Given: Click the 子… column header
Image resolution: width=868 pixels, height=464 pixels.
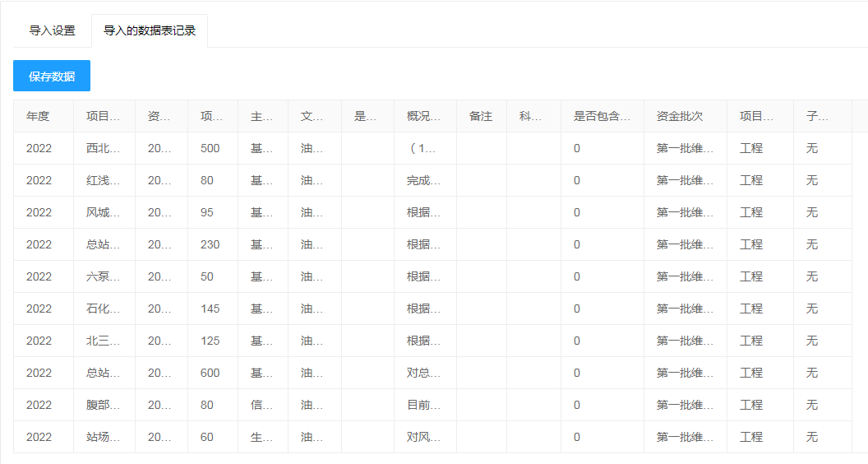Looking at the screenshot, I should (x=823, y=117).
